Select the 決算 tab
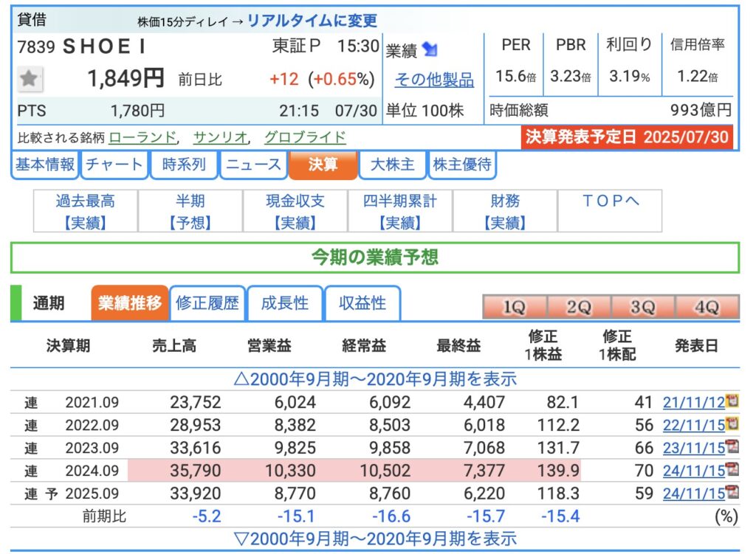This screenshot has width=756, height=554. pyautogui.click(x=323, y=165)
